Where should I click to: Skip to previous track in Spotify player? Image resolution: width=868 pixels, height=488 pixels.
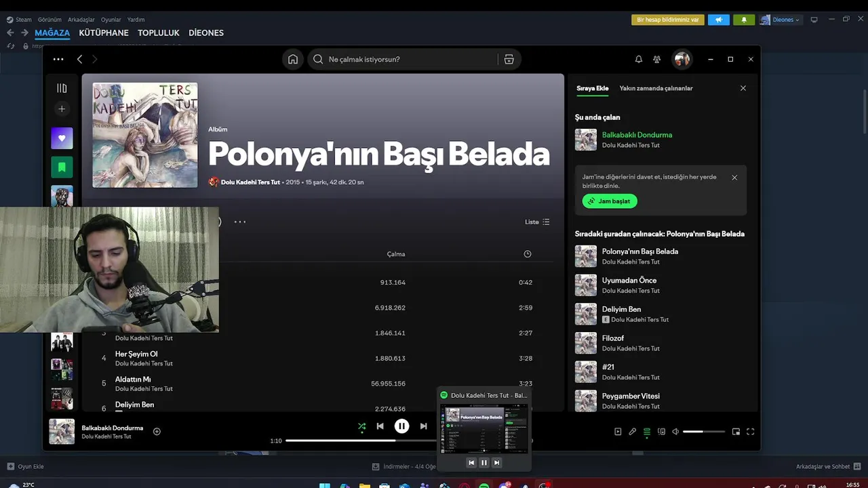pos(380,426)
